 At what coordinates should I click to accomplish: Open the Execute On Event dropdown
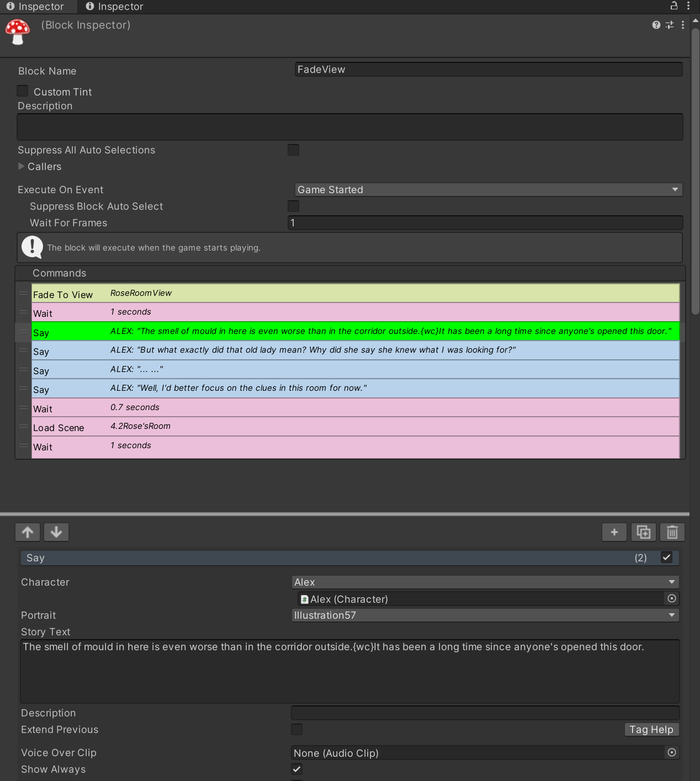pos(489,190)
